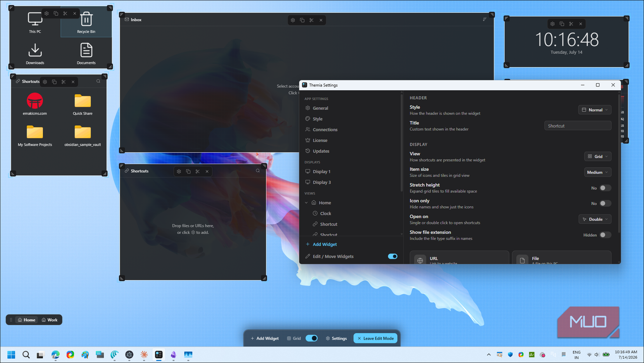Cut the Clock widget using the scissors icon
The width and height of the screenshot is (644, 363).
(571, 24)
